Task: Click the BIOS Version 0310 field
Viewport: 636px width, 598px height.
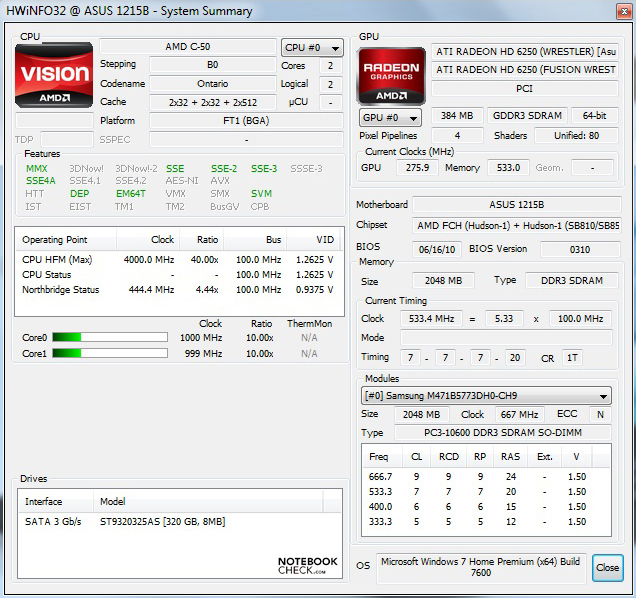Action: click(580, 250)
